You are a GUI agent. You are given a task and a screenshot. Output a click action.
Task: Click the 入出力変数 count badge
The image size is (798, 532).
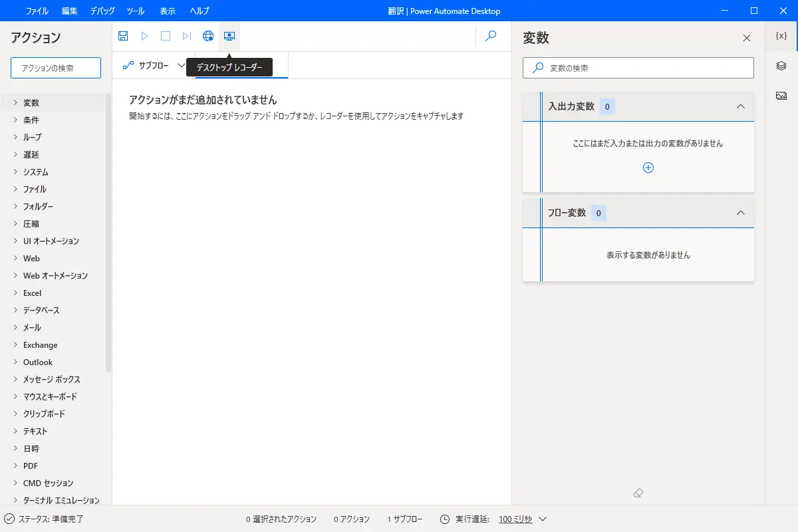click(x=607, y=106)
